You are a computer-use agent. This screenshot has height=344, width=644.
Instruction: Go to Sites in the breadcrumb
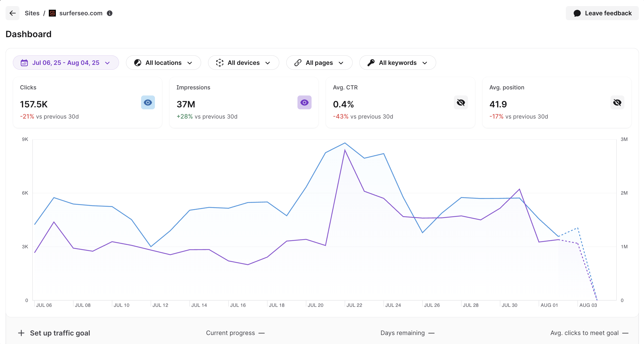(x=32, y=13)
